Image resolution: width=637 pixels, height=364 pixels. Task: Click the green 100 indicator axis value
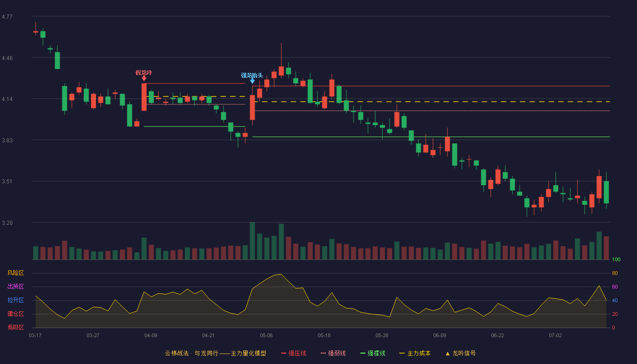(616, 260)
